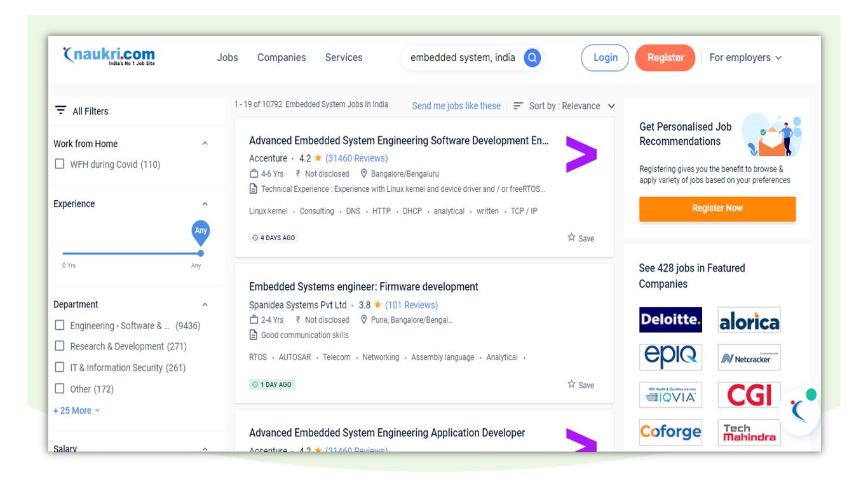The image size is (868, 488).
Task: Click rupee icon on the Accenture 4-6 Yrs card
Action: 298,173
